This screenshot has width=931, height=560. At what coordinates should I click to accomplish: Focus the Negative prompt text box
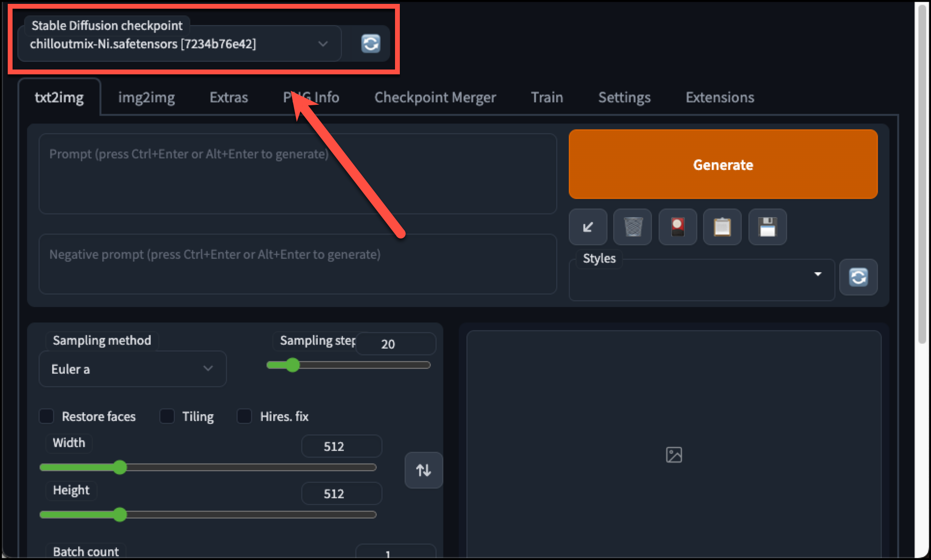pos(297,264)
